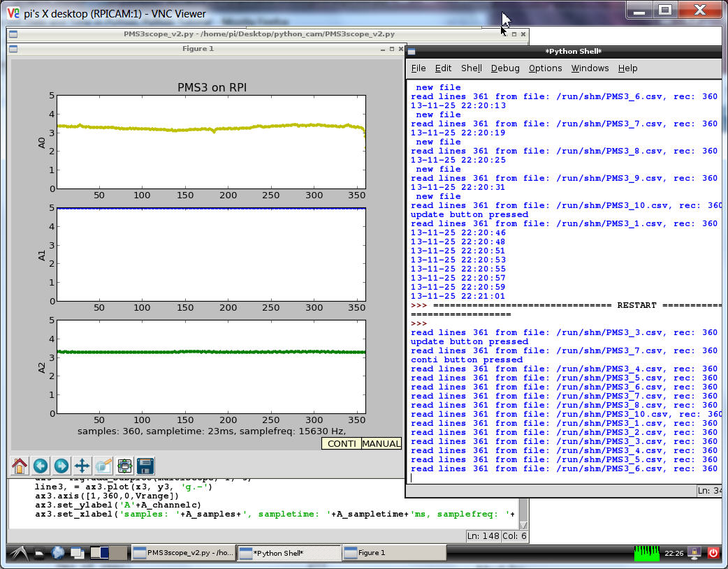Switch to Figure 1 taskbar window
Screen dimensions: 728x569
[x=393, y=553]
